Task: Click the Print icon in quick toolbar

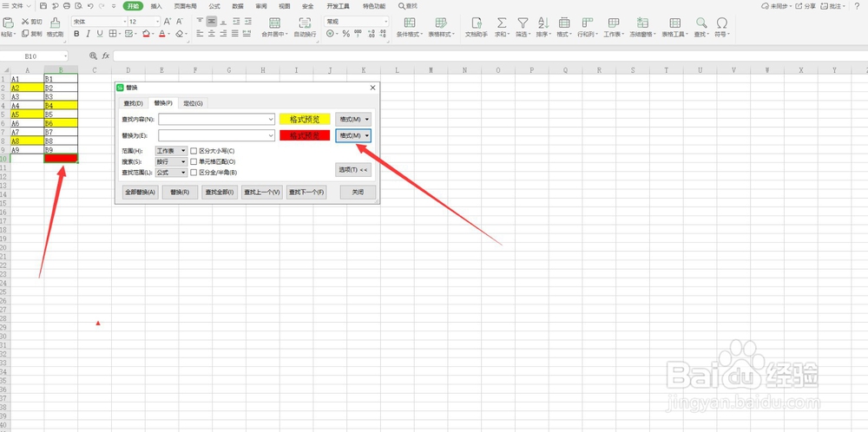Action: (67, 6)
